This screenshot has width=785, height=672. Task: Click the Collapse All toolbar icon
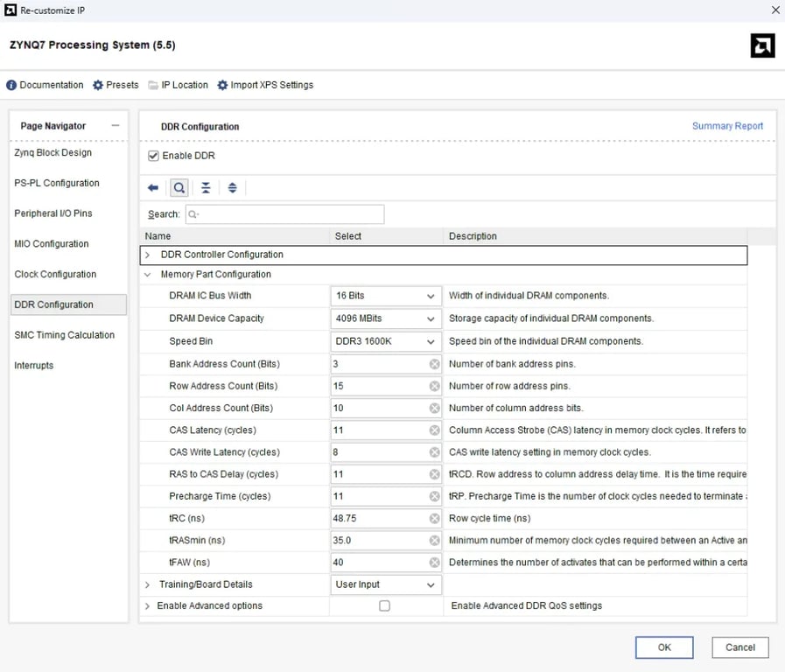click(x=206, y=188)
